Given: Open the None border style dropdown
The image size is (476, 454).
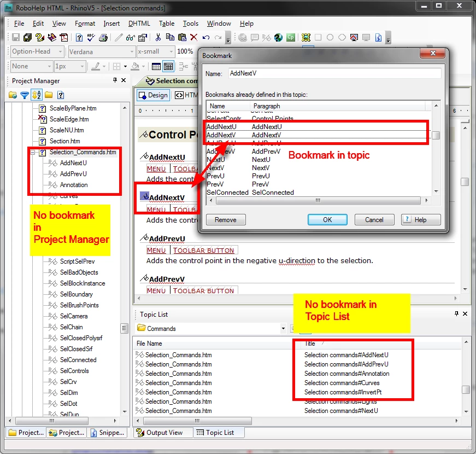Looking at the screenshot, I should [49, 66].
